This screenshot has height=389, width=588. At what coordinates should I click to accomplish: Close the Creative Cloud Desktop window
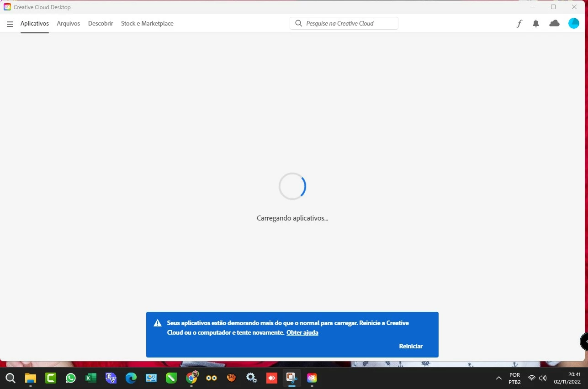click(x=574, y=7)
